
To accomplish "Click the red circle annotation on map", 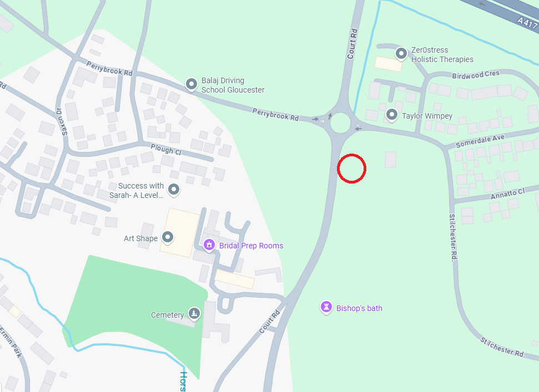I will point(351,169).
